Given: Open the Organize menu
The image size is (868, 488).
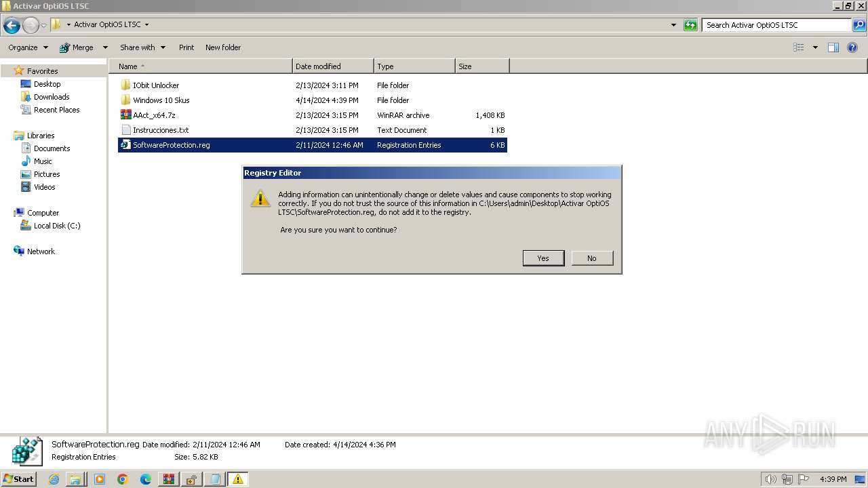Looking at the screenshot, I should coord(28,47).
